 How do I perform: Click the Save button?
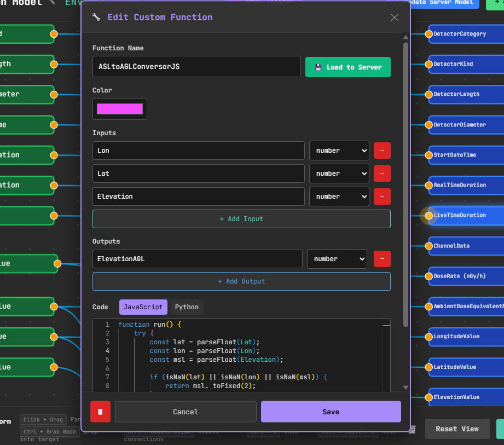331,412
